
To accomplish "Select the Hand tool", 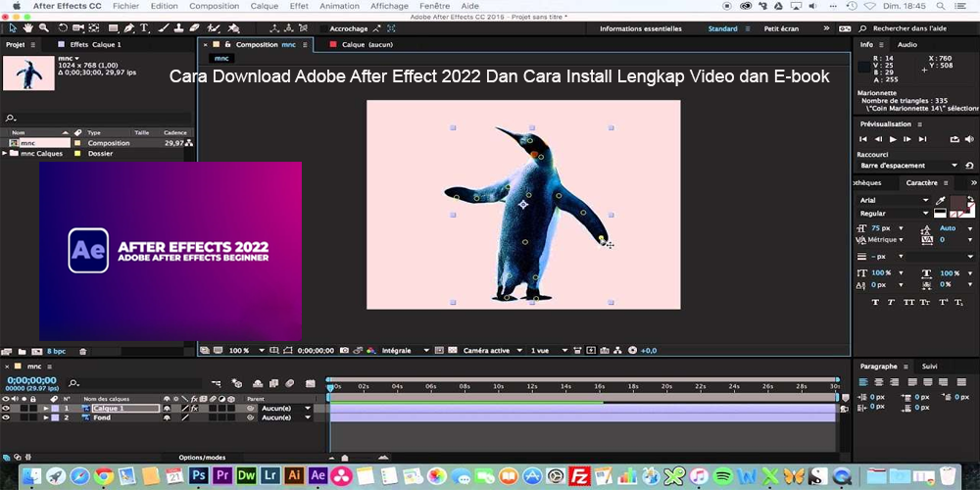I will pos(28,28).
